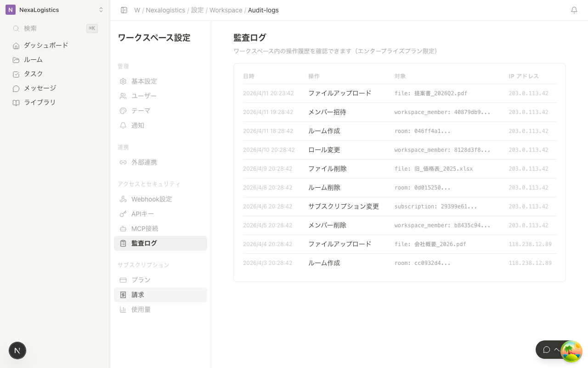
Task: Expand the chat widget chevron
Action: [x=557, y=350]
